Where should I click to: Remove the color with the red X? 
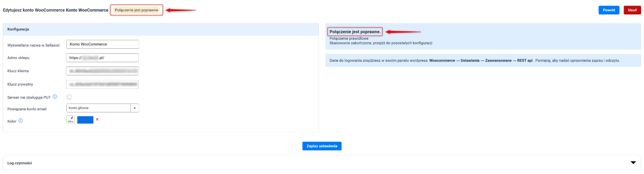(97, 119)
